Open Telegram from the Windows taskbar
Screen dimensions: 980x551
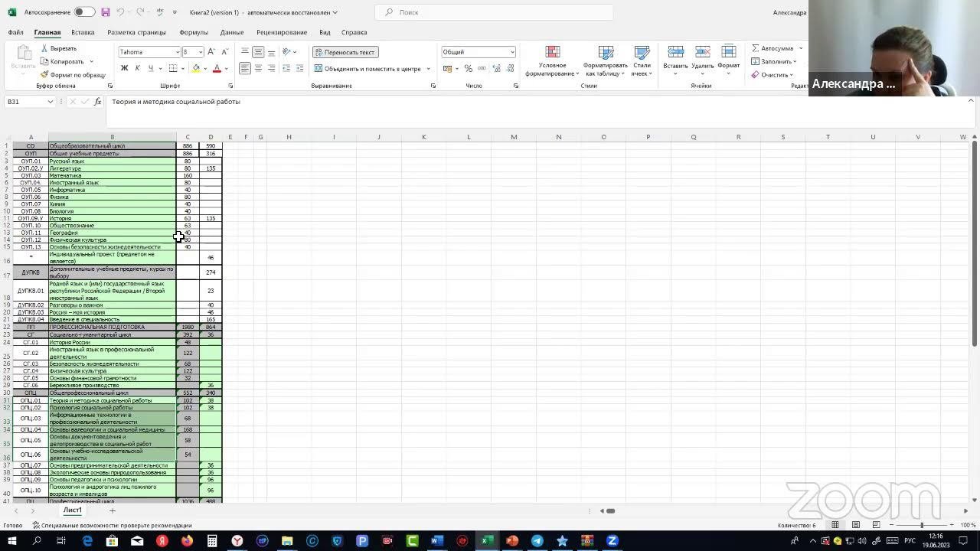537,540
